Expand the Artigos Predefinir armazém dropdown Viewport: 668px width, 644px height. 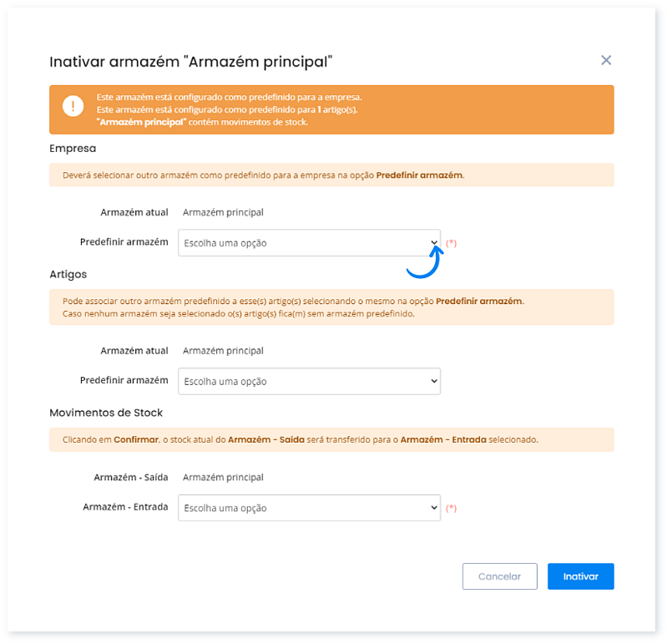[x=309, y=382]
